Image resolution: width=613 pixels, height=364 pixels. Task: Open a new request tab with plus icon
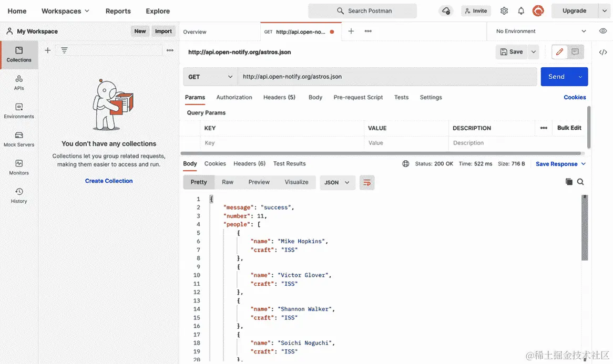351,31
